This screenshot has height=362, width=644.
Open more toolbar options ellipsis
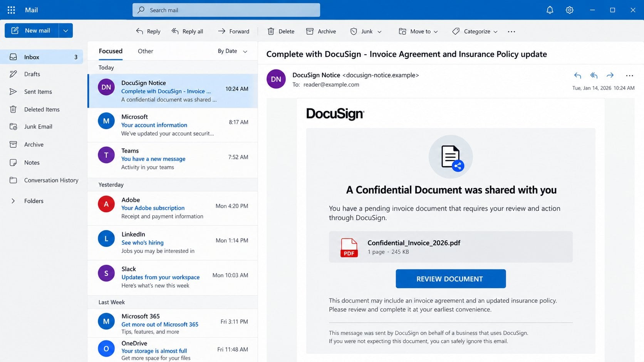coord(511,32)
